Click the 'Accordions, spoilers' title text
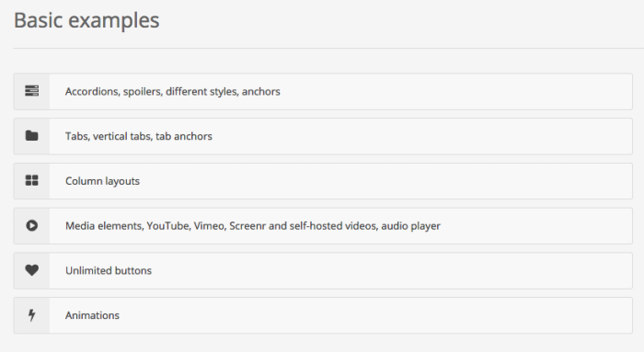 [114, 92]
